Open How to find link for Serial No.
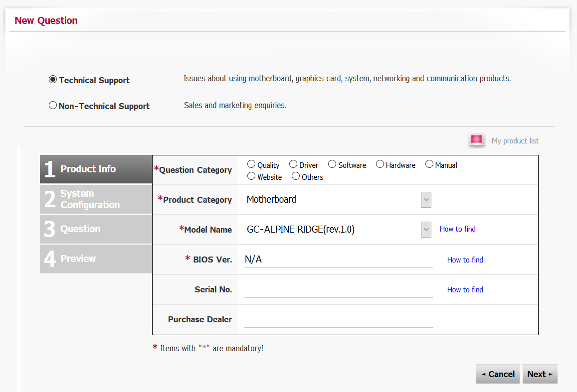Viewport: 577px width, 392px height. 465,289
